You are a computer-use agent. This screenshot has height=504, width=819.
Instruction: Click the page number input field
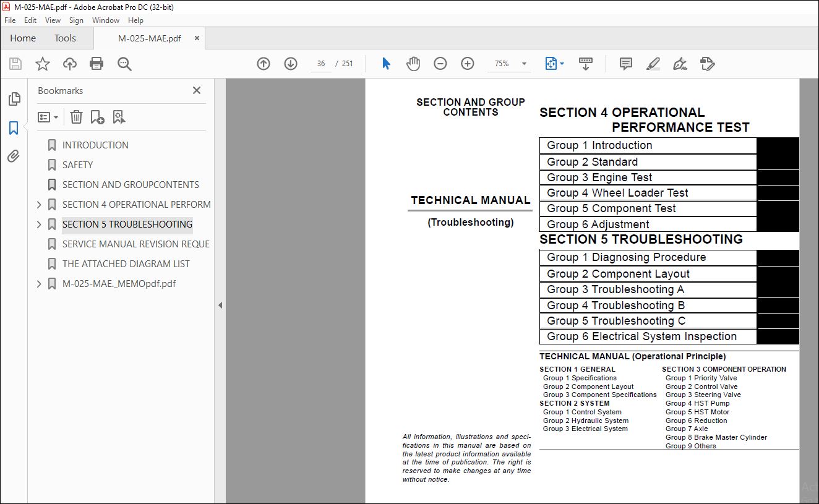tap(321, 64)
